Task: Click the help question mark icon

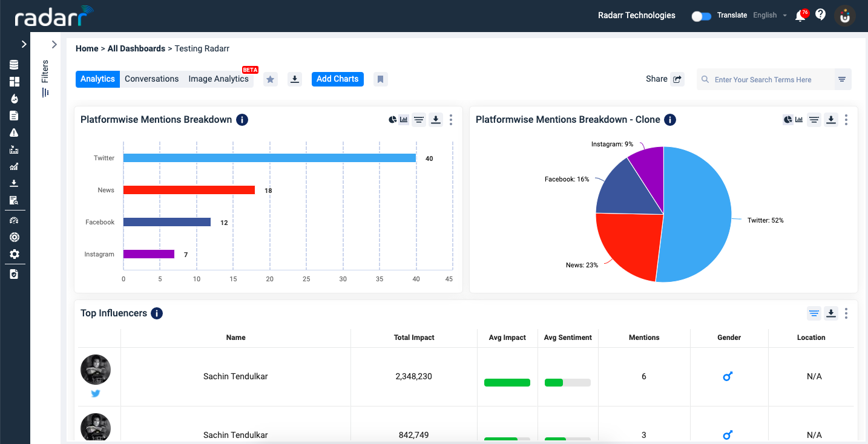Action: [x=820, y=14]
